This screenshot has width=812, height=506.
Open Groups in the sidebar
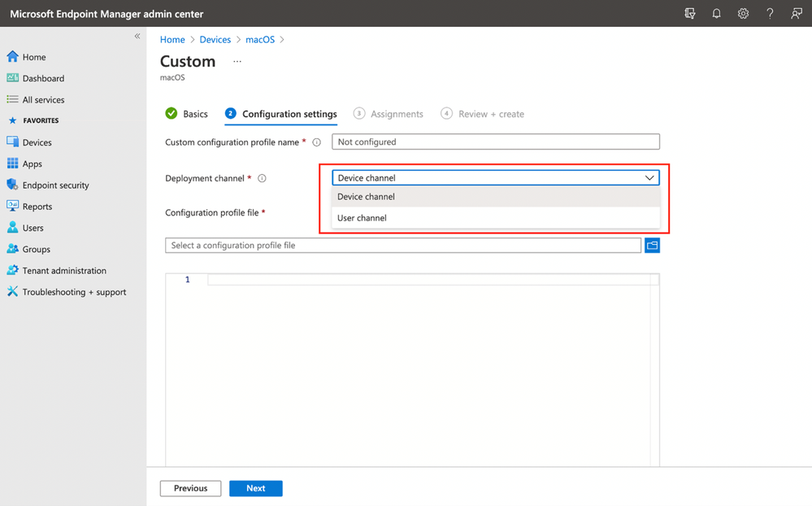pyautogui.click(x=37, y=250)
